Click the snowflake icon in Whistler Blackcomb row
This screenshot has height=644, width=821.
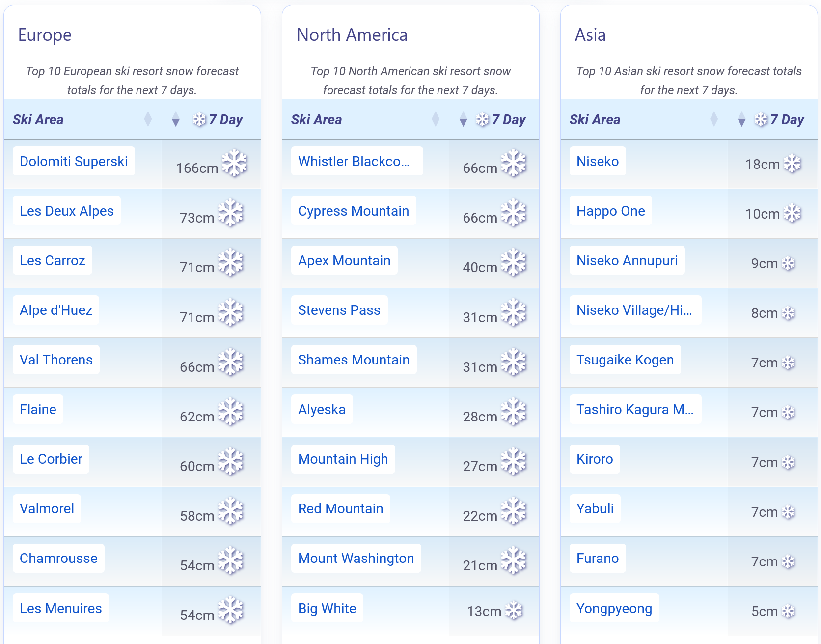(x=513, y=163)
